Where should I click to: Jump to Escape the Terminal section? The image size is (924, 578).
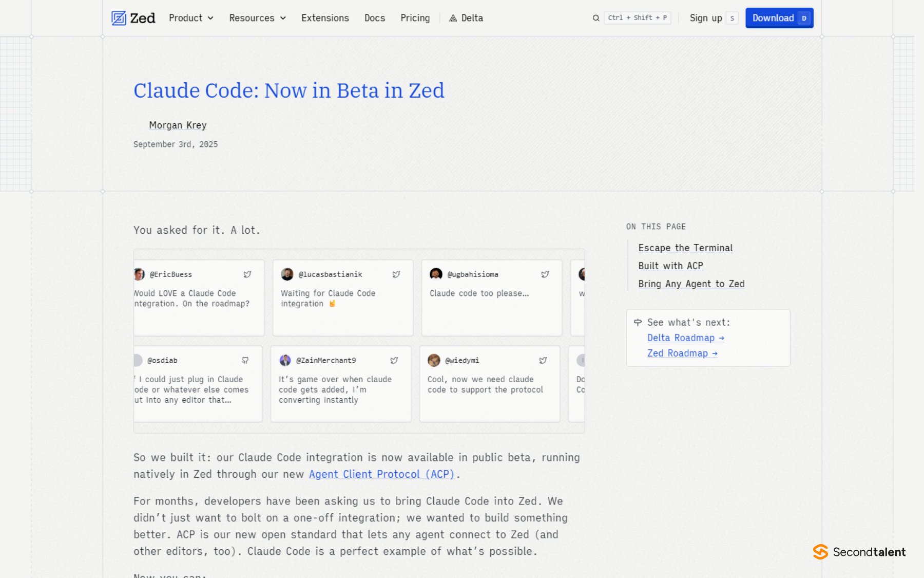pyautogui.click(x=685, y=248)
